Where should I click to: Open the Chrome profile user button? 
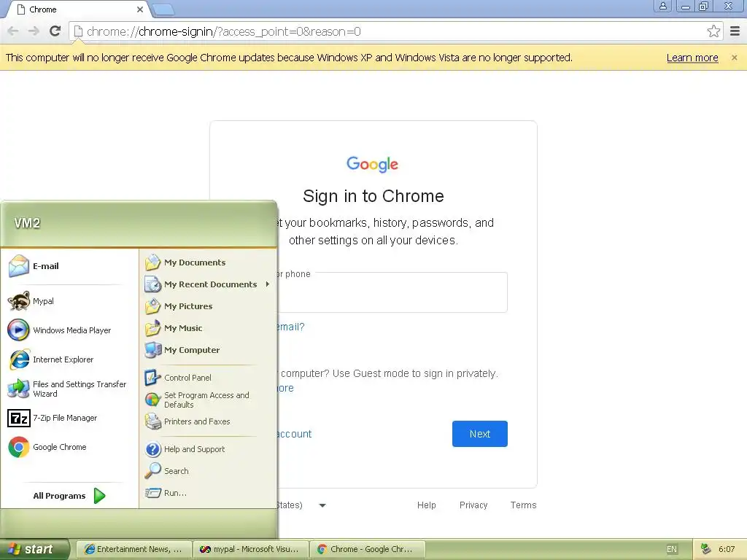662,6
